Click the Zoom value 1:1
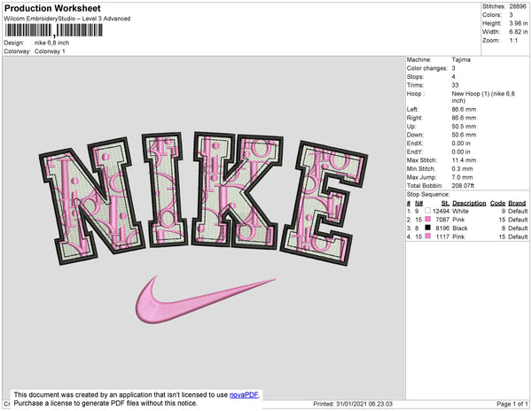 pyautogui.click(x=513, y=41)
